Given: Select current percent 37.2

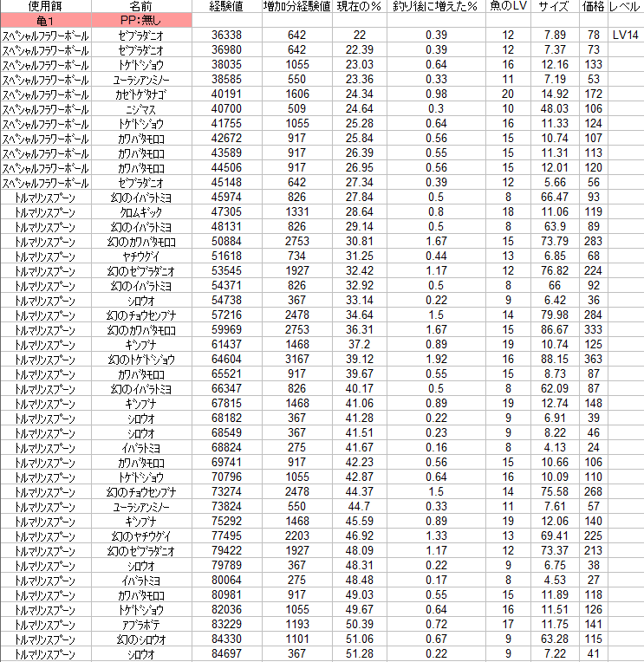Looking at the screenshot, I should [x=360, y=345].
